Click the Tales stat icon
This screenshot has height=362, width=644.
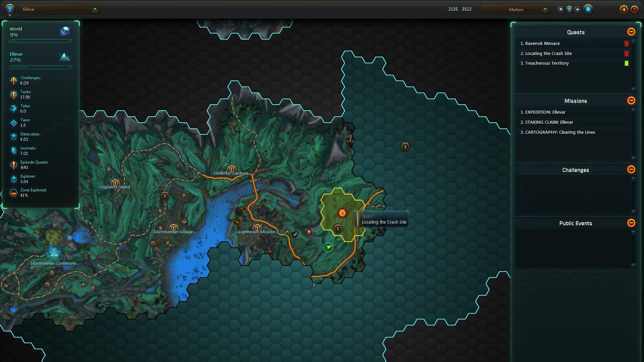[13, 109]
